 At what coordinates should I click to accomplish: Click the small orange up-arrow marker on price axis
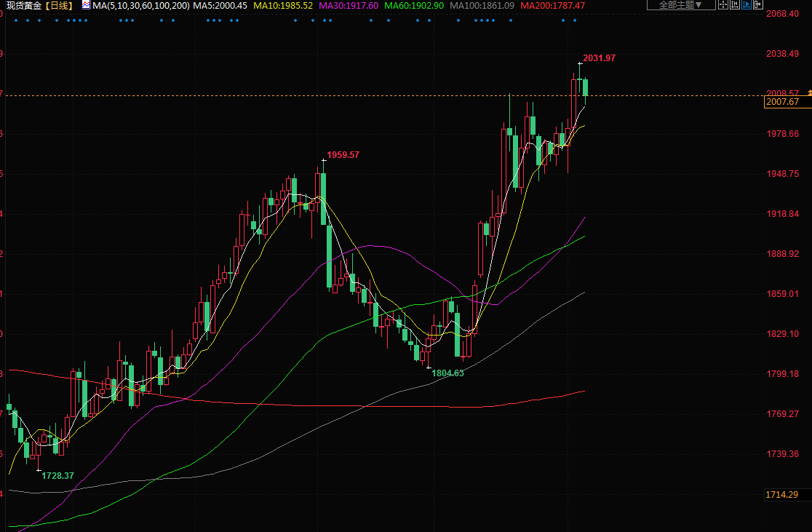pyautogui.click(x=808, y=92)
